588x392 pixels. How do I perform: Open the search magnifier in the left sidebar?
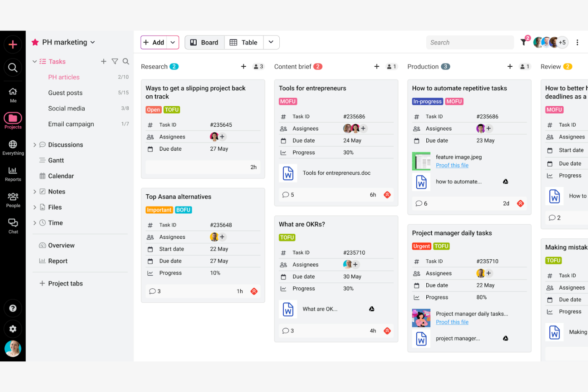pyautogui.click(x=13, y=68)
